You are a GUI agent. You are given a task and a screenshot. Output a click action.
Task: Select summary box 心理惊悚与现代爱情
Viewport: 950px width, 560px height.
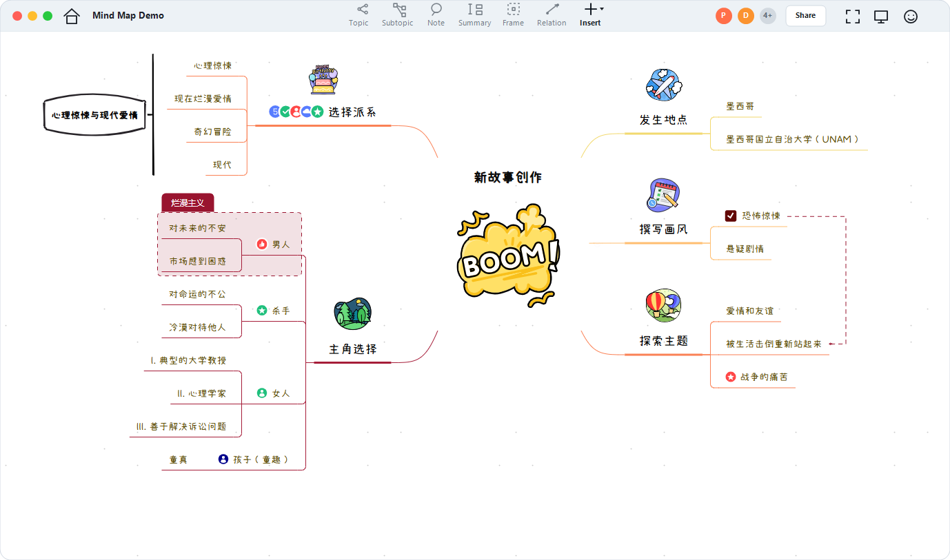click(x=95, y=115)
